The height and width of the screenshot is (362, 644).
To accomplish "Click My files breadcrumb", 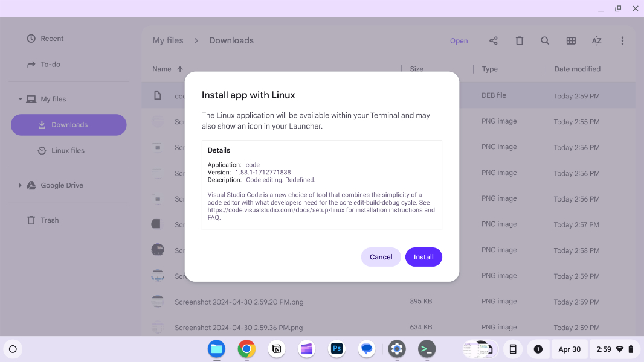I will click(x=168, y=40).
